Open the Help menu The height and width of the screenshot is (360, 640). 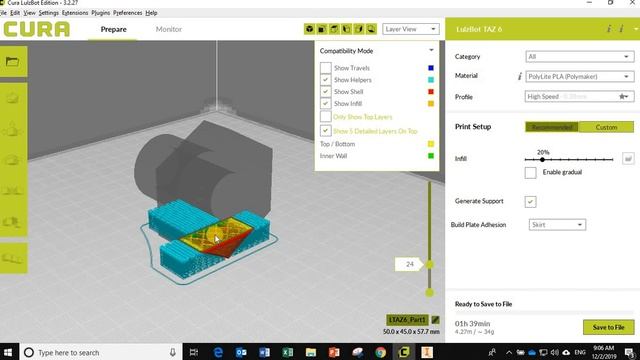tap(151, 13)
